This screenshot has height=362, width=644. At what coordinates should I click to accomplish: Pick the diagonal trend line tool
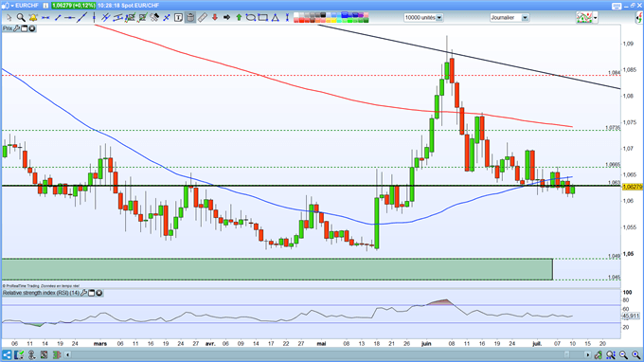coord(81,18)
